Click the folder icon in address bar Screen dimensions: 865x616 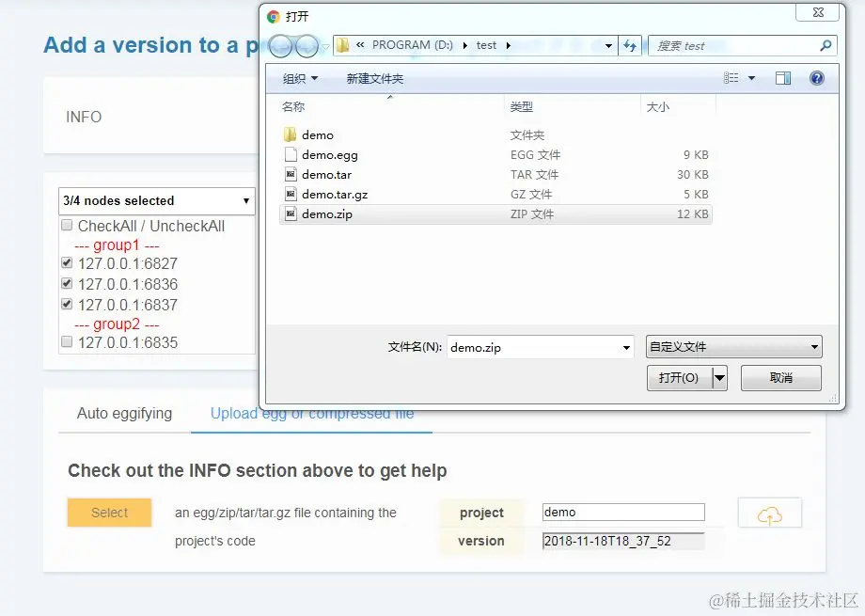click(342, 45)
